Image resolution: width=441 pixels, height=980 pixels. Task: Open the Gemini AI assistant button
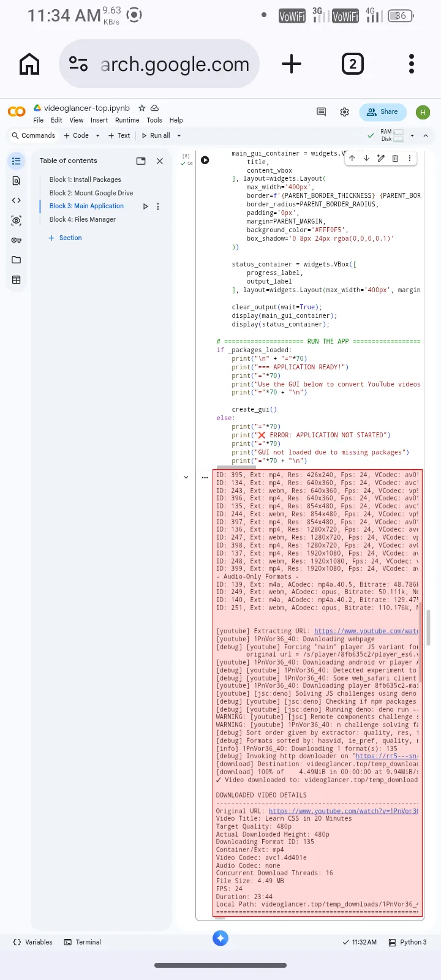coord(221,938)
